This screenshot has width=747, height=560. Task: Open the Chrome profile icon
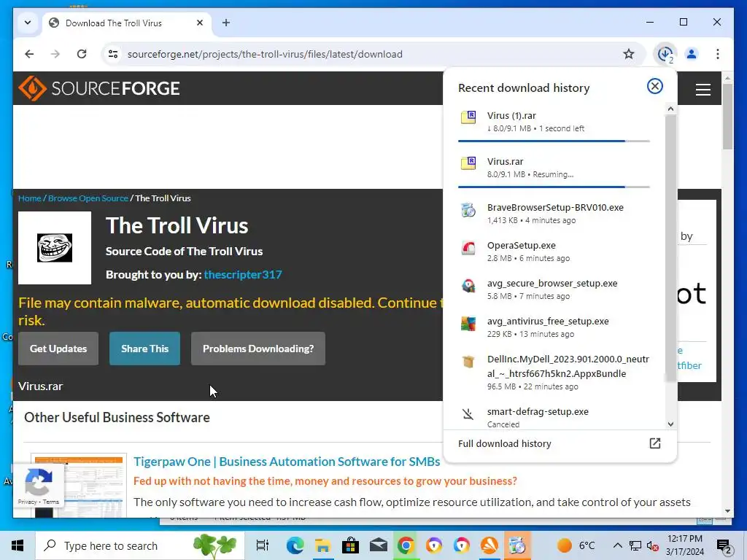click(x=692, y=54)
